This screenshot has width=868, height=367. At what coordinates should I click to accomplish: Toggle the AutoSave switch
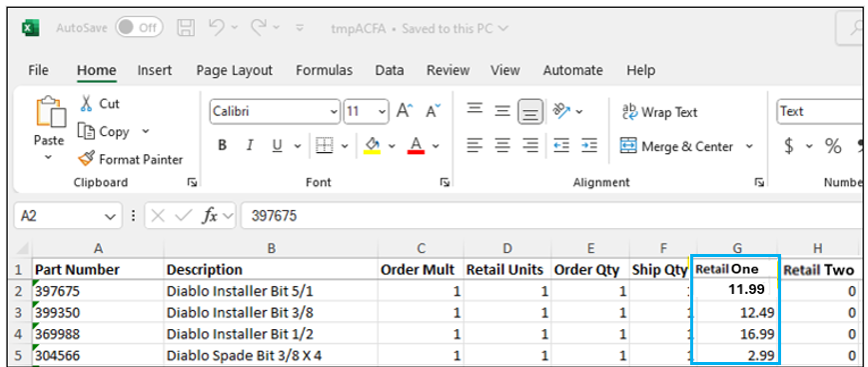pos(139,28)
